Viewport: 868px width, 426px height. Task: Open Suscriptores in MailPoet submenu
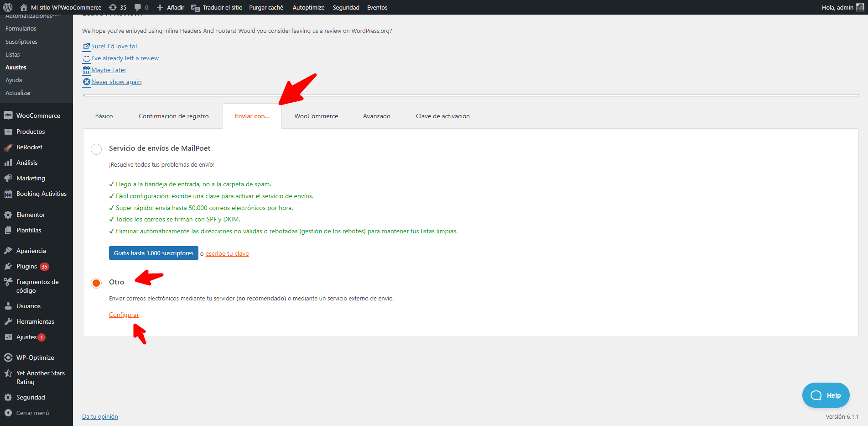coord(21,42)
